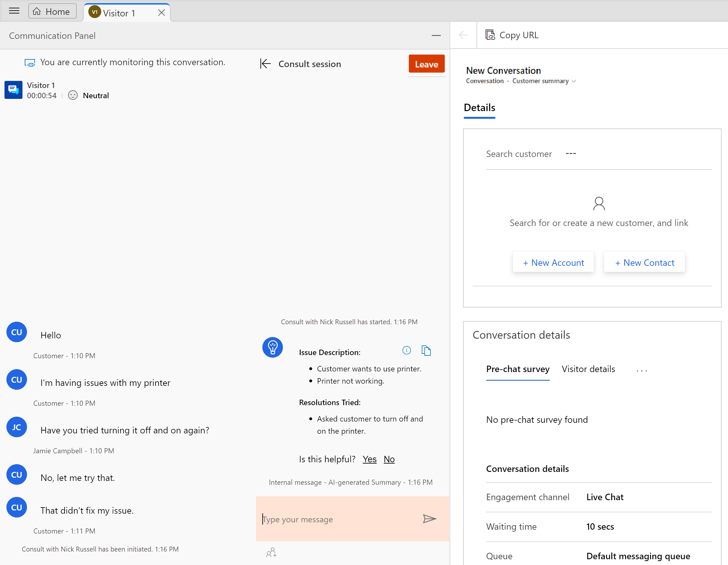The image size is (728, 565).
Task: Click New Contact button
Action: (x=644, y=262)
